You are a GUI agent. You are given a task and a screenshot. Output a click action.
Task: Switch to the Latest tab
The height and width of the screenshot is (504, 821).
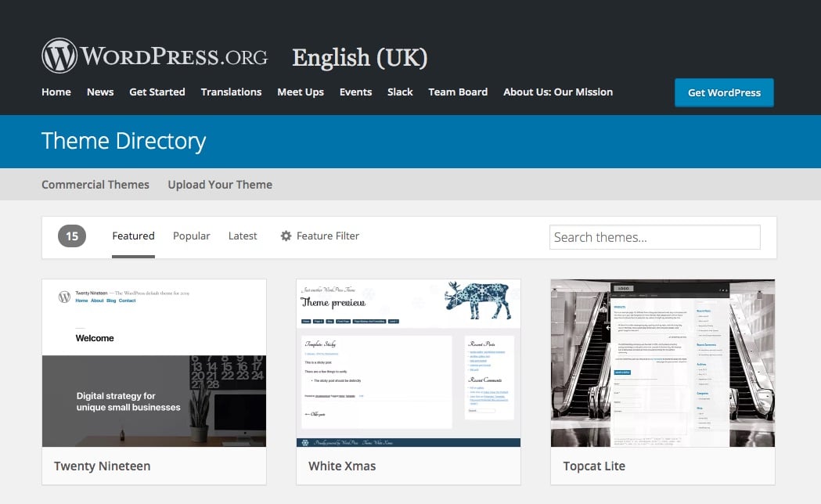[x=243, y=236]
